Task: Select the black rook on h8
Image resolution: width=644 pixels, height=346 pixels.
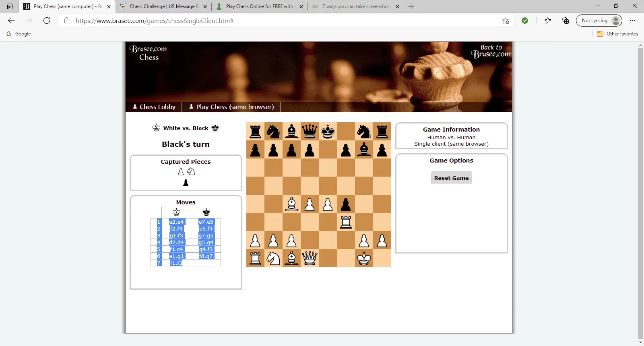Action: click(382, 132)
